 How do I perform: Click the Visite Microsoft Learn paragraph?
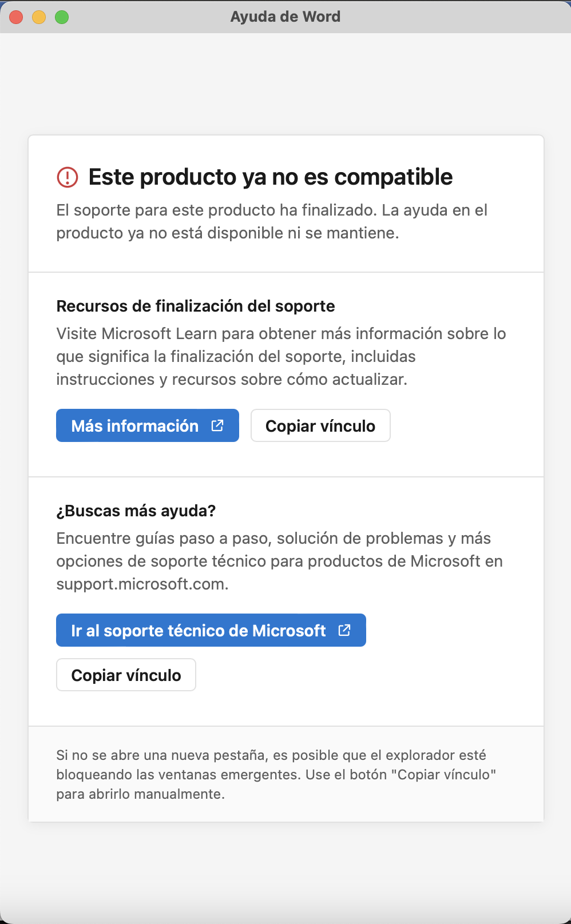[x=281, y=356]
